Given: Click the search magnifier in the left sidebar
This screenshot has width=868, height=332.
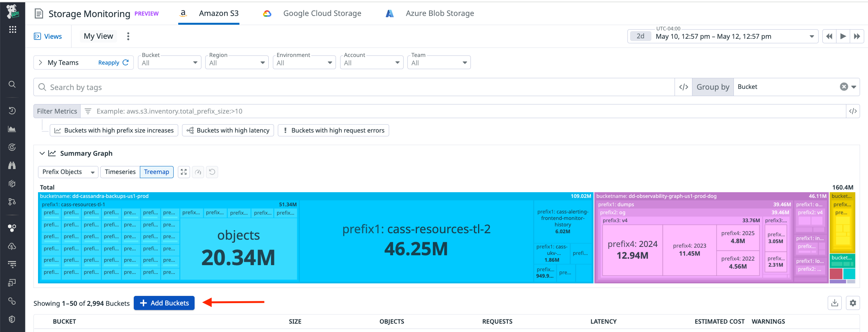Looking at the screenshot, I should tap(12, 84).
